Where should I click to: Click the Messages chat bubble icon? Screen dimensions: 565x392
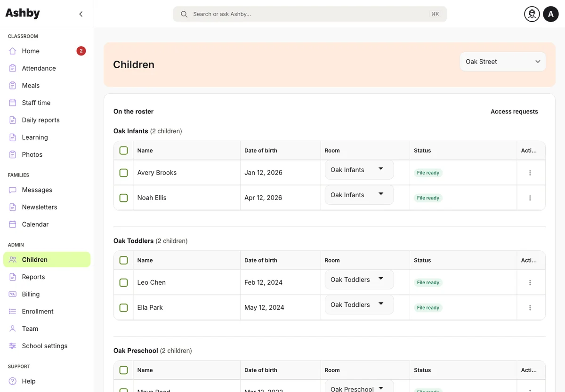[13, 190]
